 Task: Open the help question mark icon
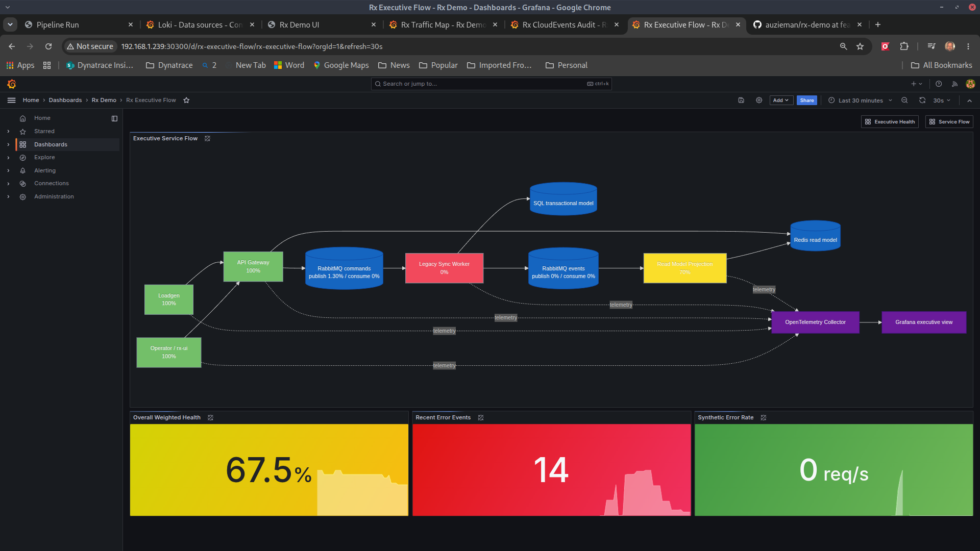point(939,84)
